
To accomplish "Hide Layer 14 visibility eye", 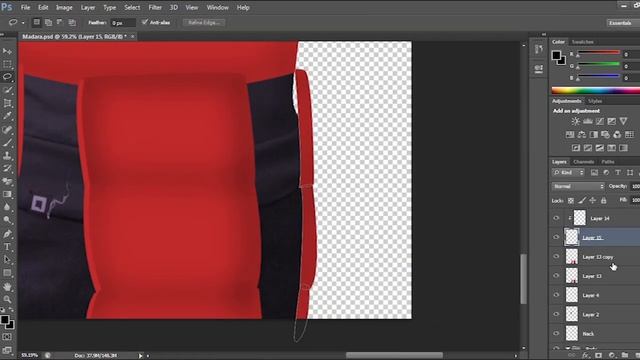I will coord(556,218).
